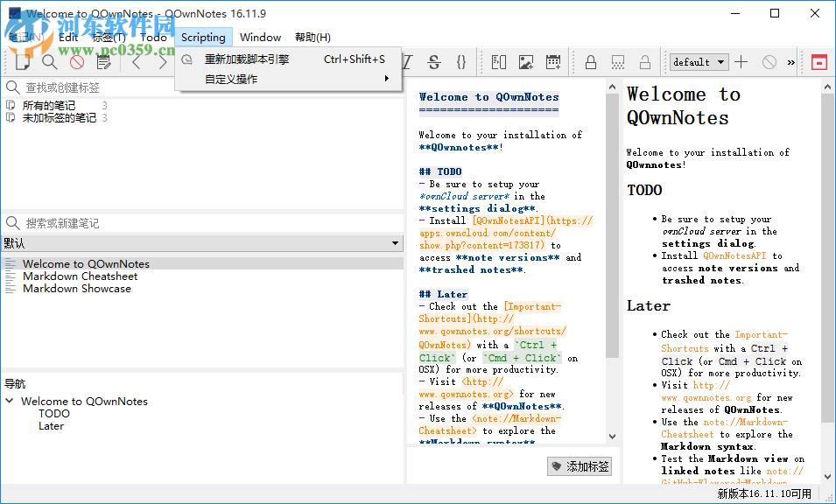Click the new note icon in toolbar

23,62
